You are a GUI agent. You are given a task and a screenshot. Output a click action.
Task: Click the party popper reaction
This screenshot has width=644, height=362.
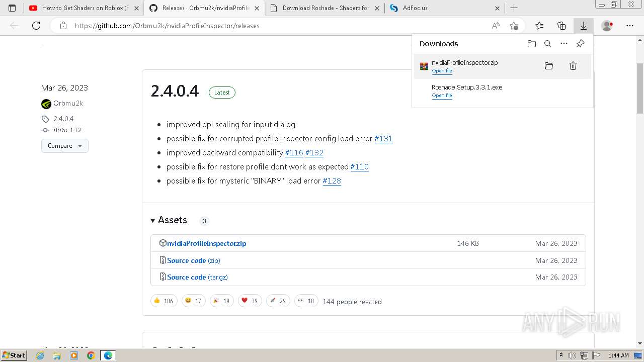[x=222, y=301]
